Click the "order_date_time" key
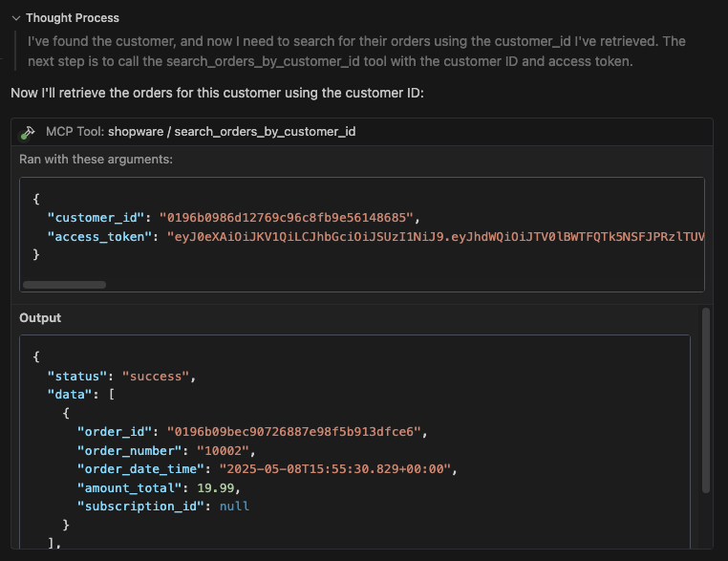 [x=140, y=469]
